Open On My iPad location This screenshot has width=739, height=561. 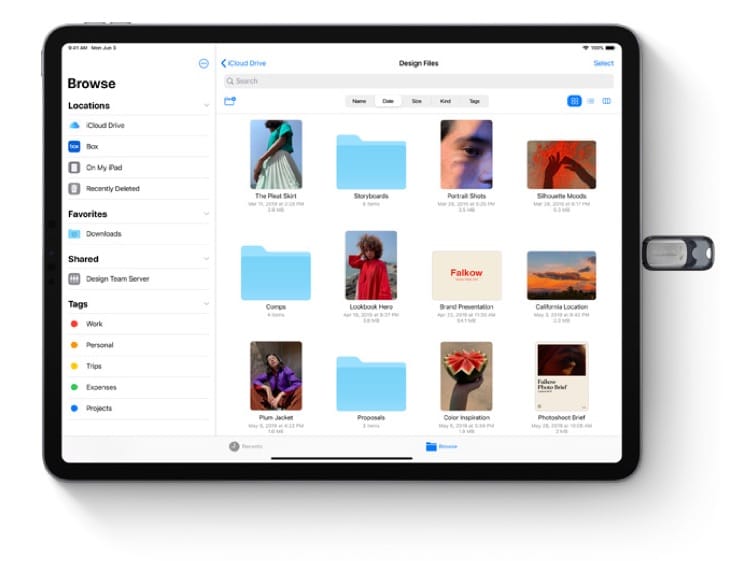(138, 167)
